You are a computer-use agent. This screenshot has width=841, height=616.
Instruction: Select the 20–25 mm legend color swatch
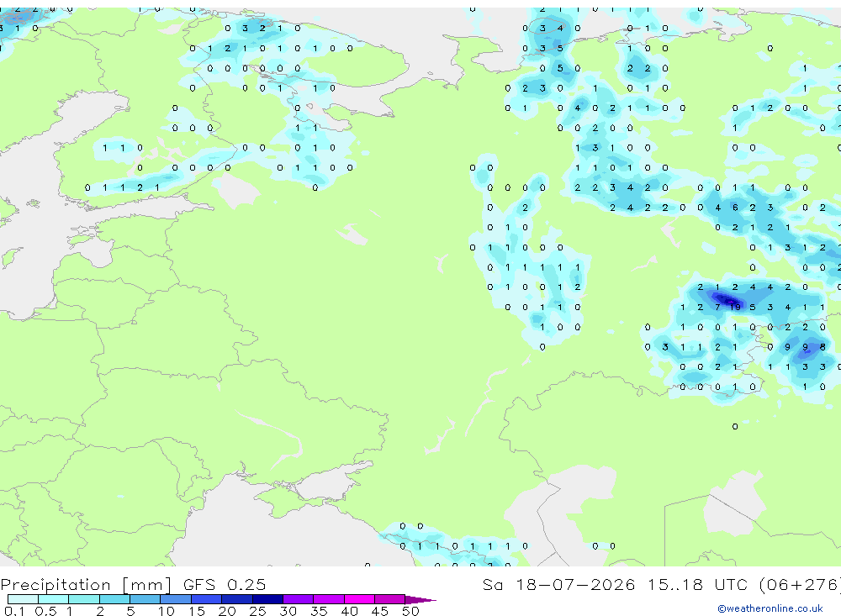(x=236, y=599)
